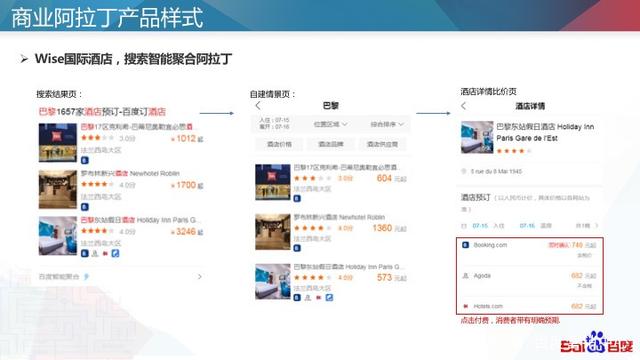640x360 pixels.
Task: Click the Booking icon under the ¥3246 hotel
Action: [x=84, y=253]
